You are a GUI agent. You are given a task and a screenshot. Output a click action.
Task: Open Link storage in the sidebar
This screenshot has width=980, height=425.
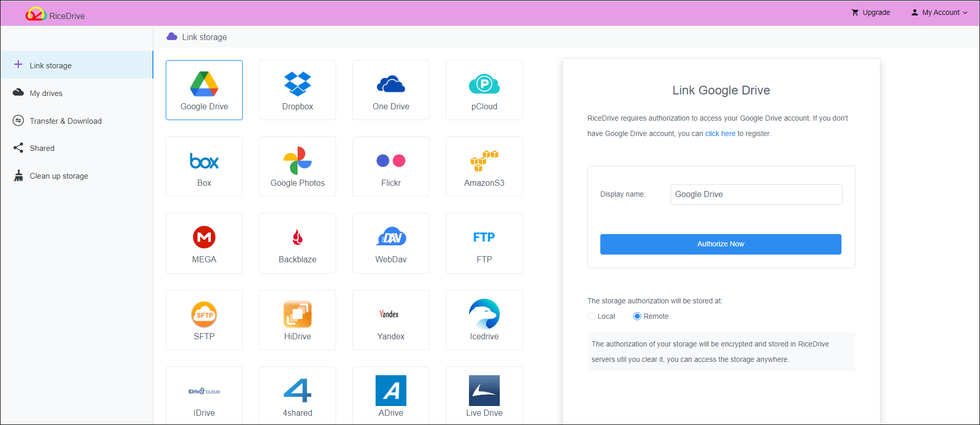76,65
